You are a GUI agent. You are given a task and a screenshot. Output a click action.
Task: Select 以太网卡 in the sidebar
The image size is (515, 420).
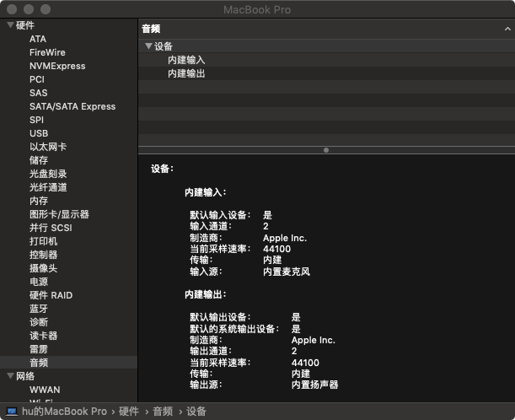[x=48, y=147]
